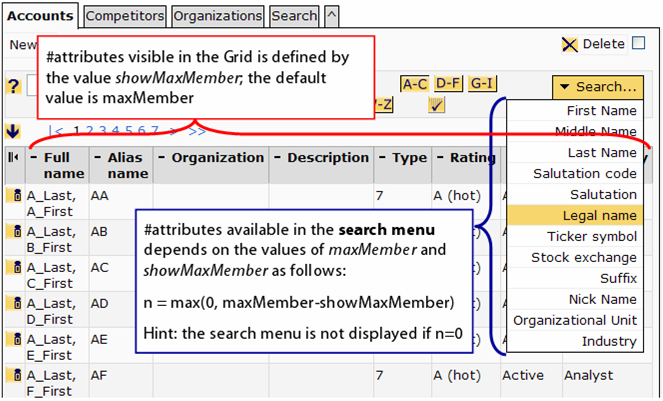Go to next pages with >> link
Viewport: 663px width, 401px height.
[x=197, y=131]
